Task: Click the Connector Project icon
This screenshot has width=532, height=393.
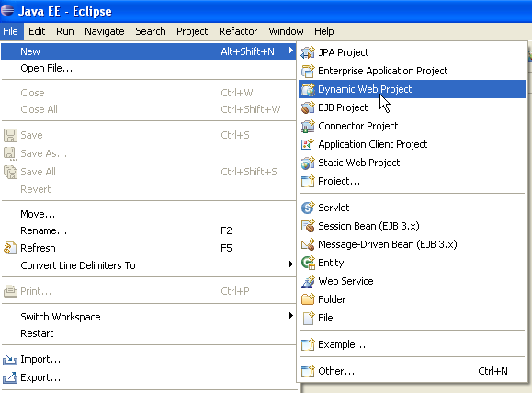Action: (x=308, y=126)
